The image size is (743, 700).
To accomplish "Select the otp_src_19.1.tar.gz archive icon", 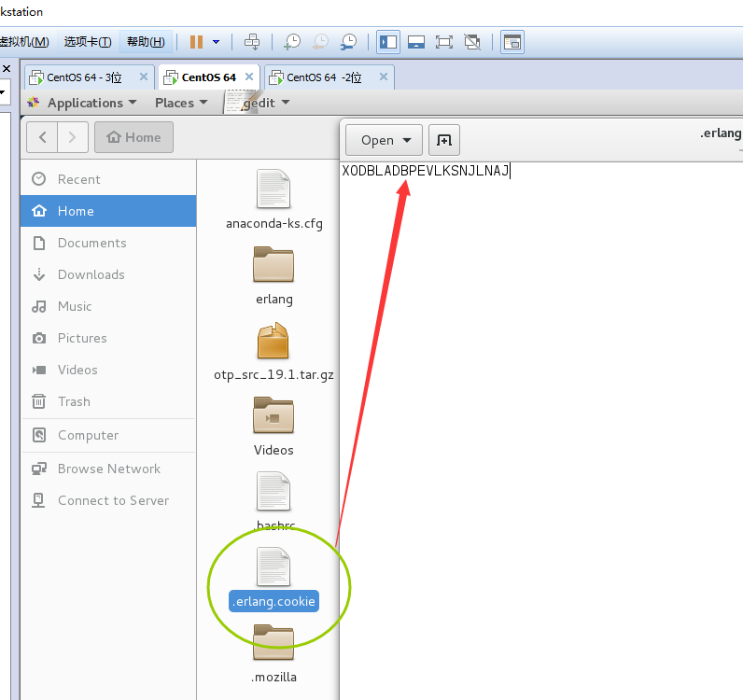I will [273, 341].
